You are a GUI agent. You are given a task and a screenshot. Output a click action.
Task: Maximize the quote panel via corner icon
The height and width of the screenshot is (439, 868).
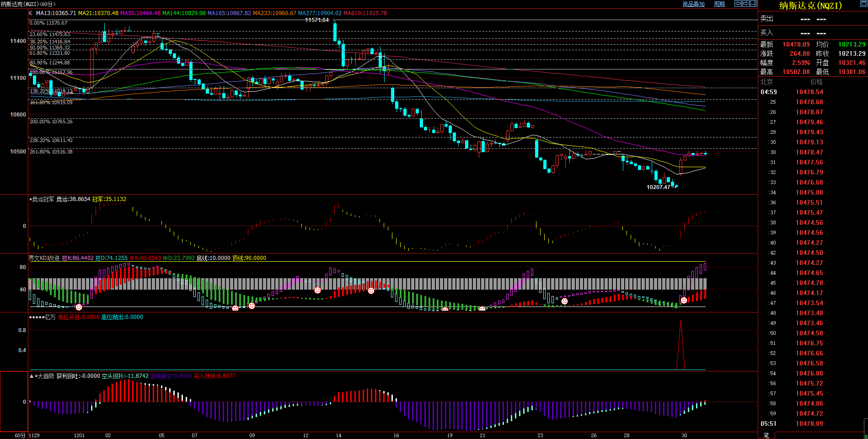(x=863, y=4)
